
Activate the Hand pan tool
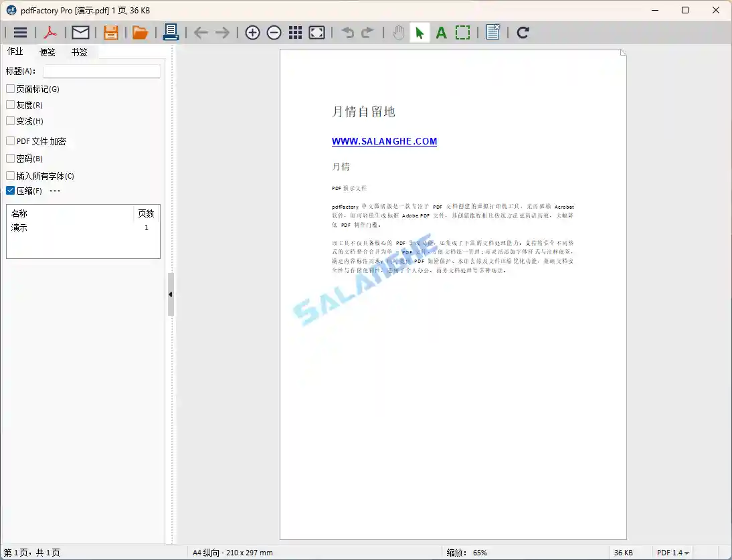point(398,31)
